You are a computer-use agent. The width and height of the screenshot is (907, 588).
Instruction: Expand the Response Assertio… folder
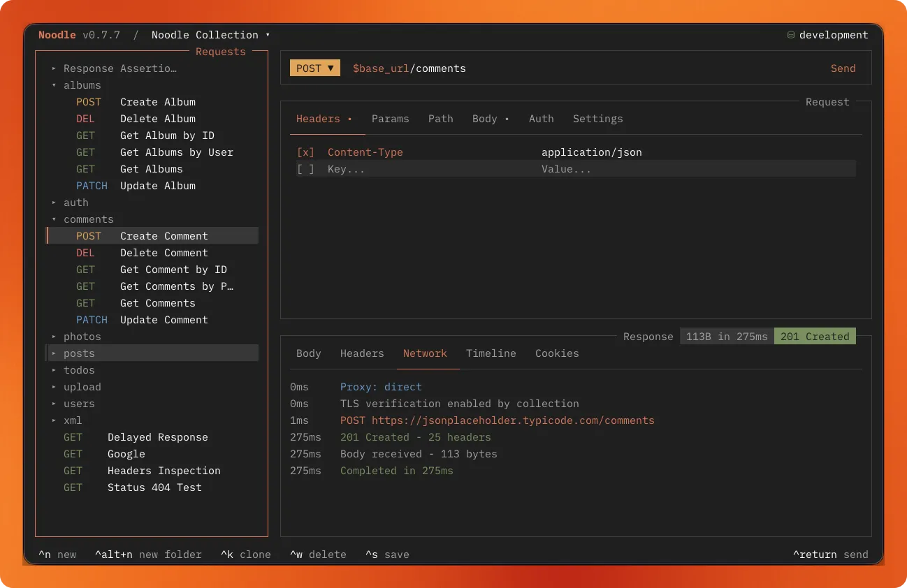[x=114, y=68]
